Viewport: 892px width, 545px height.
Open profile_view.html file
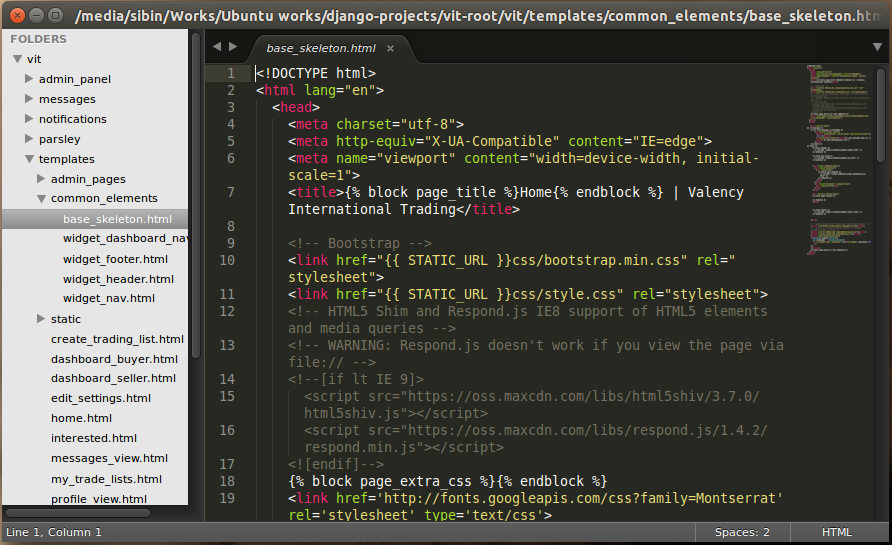point(99,499)
